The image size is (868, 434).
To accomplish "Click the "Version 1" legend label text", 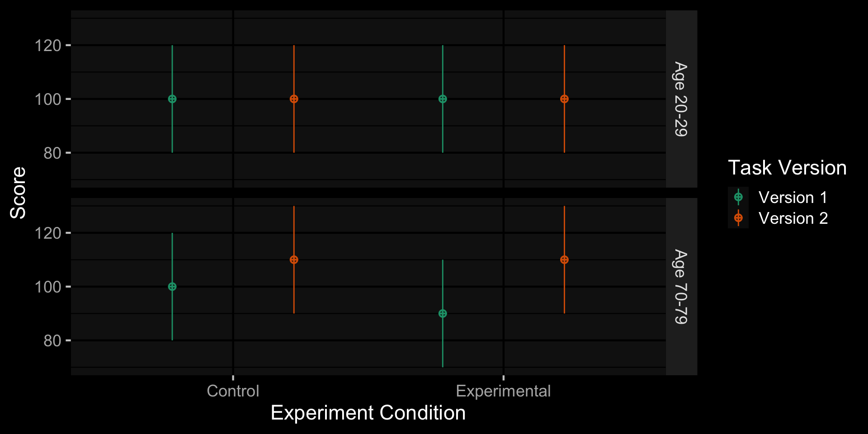I will (x=793, y=198).
